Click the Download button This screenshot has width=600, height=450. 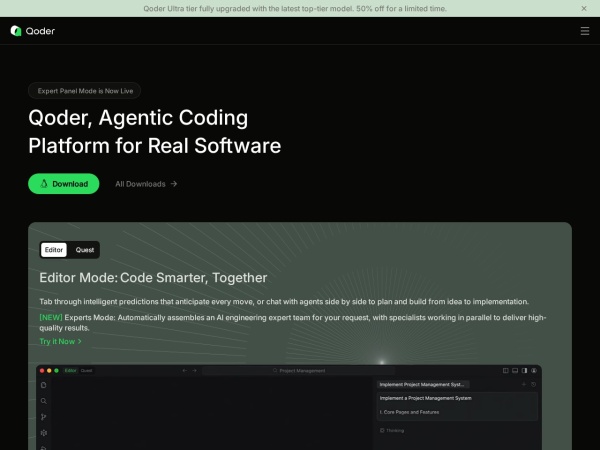64,184
